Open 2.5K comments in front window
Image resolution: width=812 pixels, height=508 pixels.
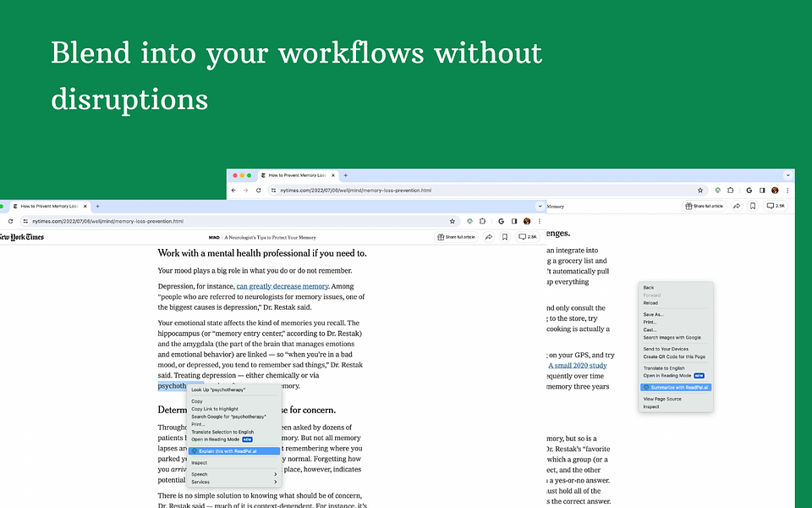coord(528,237)
